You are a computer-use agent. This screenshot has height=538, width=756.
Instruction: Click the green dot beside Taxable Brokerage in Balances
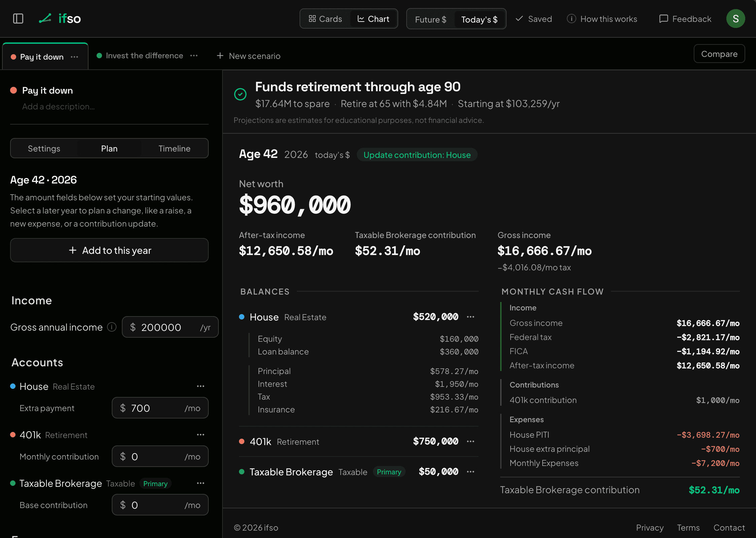click(241, 472)
